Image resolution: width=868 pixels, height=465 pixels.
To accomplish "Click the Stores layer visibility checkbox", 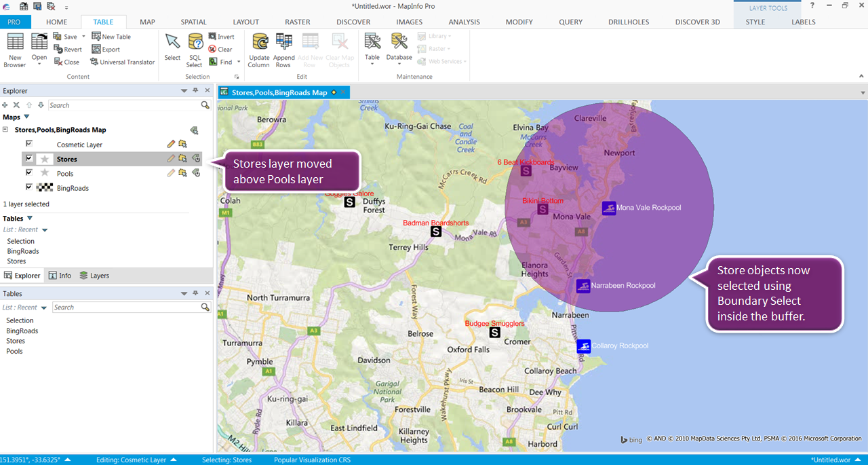I will click(28, 158).
